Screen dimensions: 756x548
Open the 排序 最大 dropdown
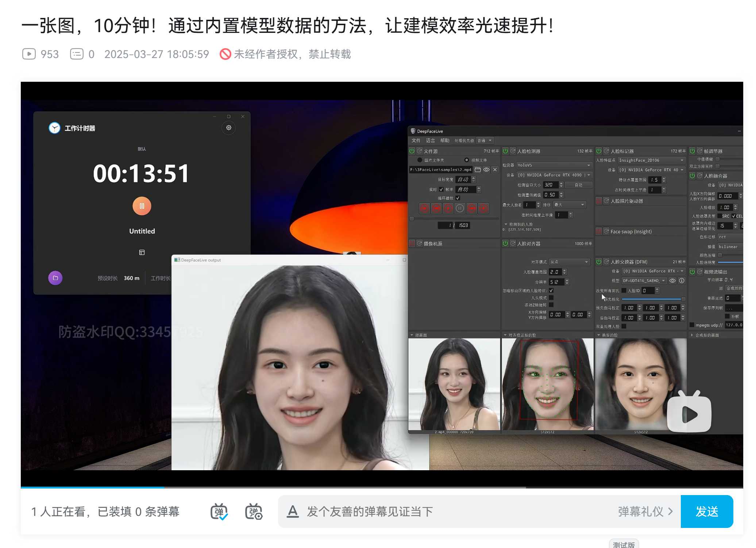[x=570, y=205]
